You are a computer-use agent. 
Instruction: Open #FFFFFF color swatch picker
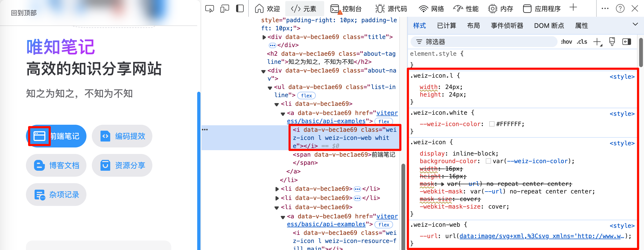click(x=492, y=124)
